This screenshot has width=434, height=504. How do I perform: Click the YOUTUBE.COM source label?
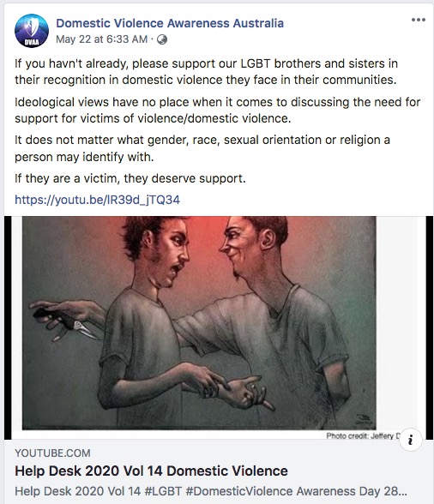pos(52,453)
